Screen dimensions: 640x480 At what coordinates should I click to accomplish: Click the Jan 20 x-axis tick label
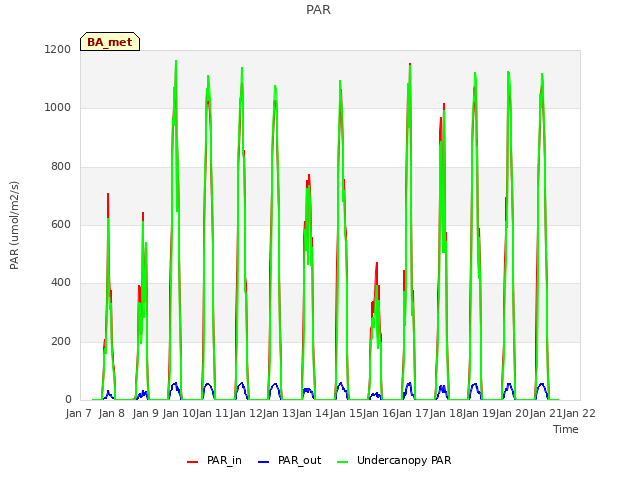tap(513, 413)
